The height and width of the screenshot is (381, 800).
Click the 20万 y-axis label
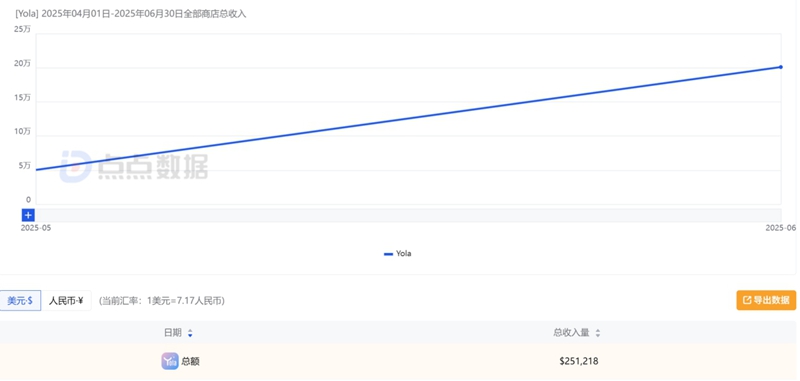[22, 64]
